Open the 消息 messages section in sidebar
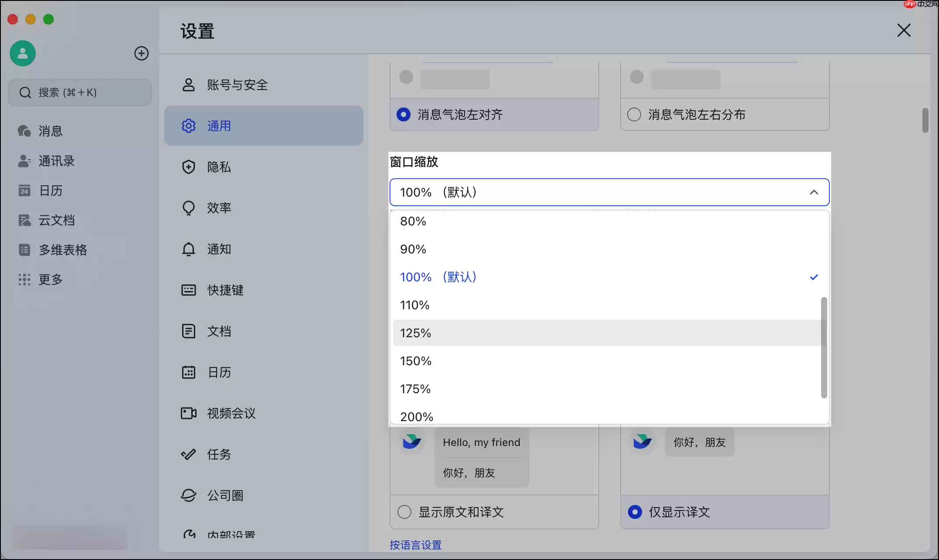 click(x=49, y=131)
